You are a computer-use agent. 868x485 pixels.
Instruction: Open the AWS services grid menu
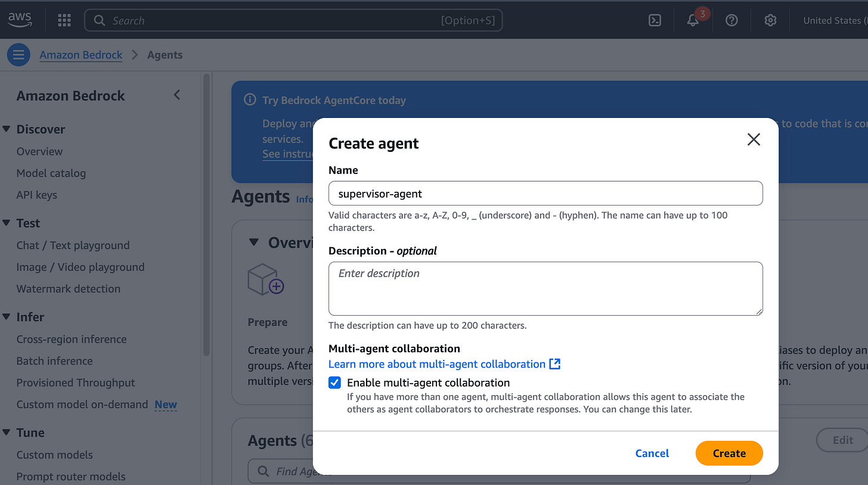point(64,20)
